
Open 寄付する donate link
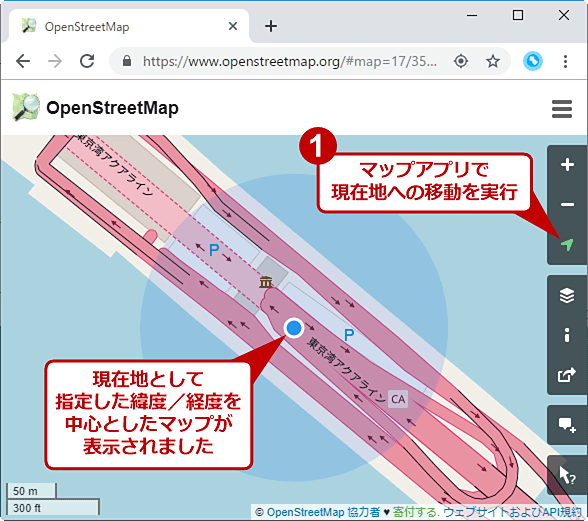click(414, 512)
